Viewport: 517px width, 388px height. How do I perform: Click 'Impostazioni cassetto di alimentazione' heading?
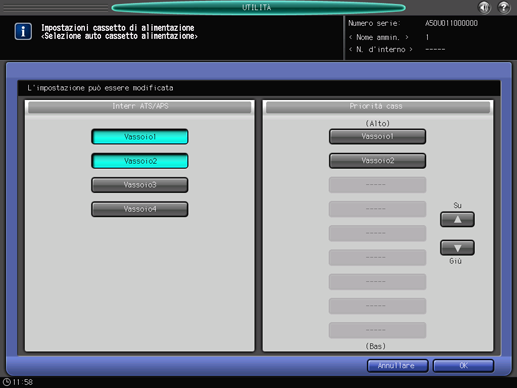tap(118, 28)
